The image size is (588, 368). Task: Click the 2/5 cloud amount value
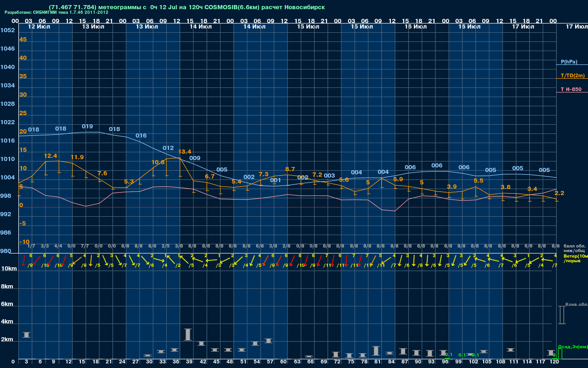165,247
